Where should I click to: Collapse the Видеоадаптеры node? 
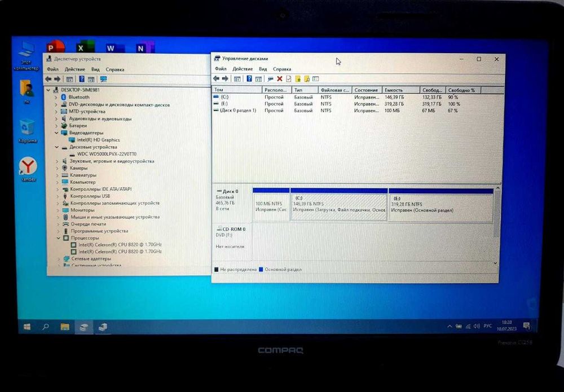pos(56,133)
